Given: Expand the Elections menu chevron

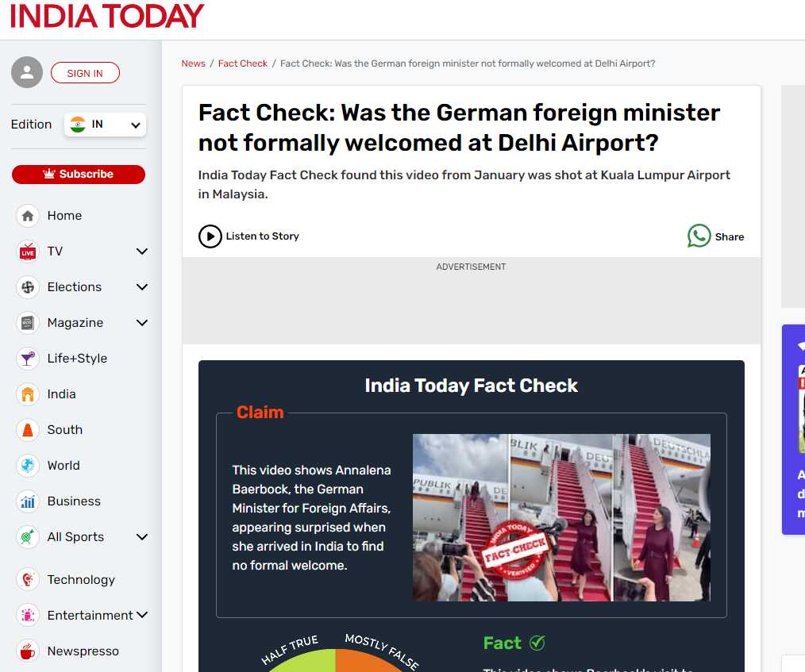Looking at the screenshot, I should tap(141, 287).
